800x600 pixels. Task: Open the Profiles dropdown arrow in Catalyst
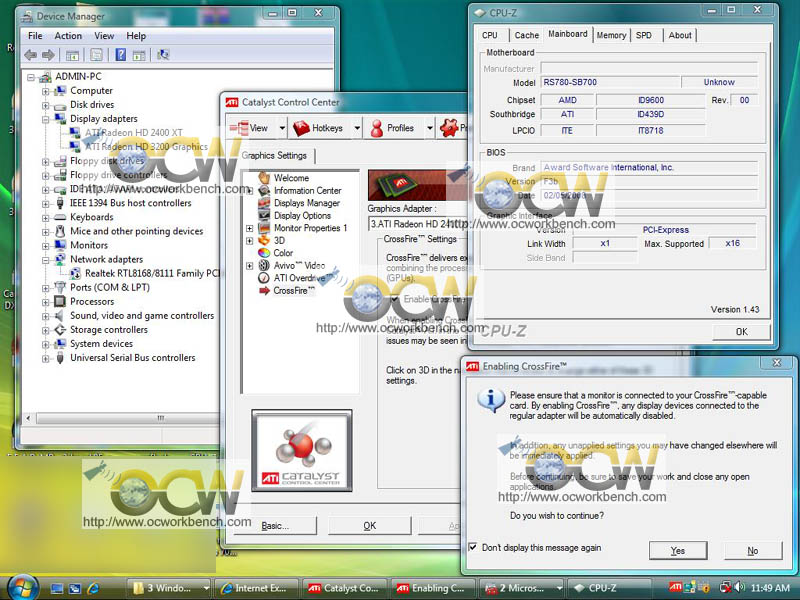430,128
